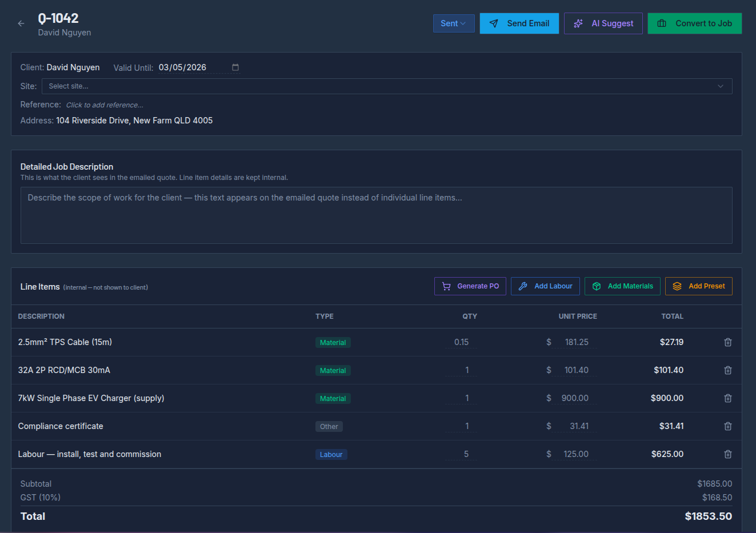Add materials to line items
756x533 pixels.
tap(622, 286)
